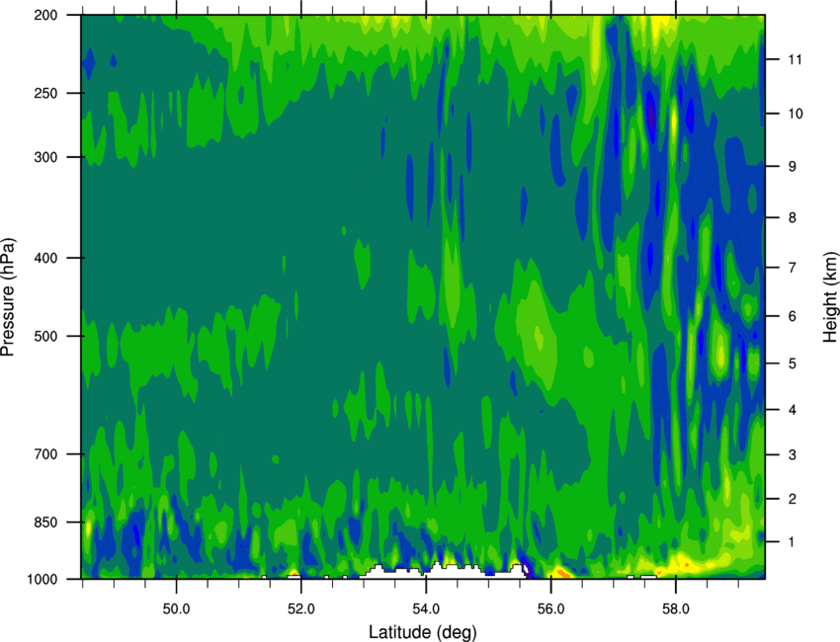The width and height of the screenshot is (840, 642).
Task: Click the 400 pressure tick label
Action: (45, 258)
